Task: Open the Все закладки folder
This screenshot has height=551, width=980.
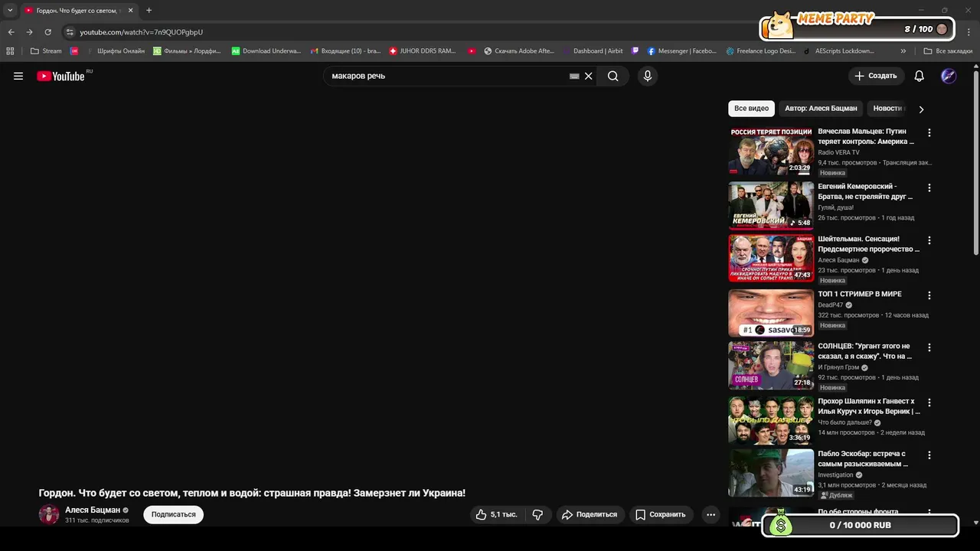Action: tap(948, 51)
